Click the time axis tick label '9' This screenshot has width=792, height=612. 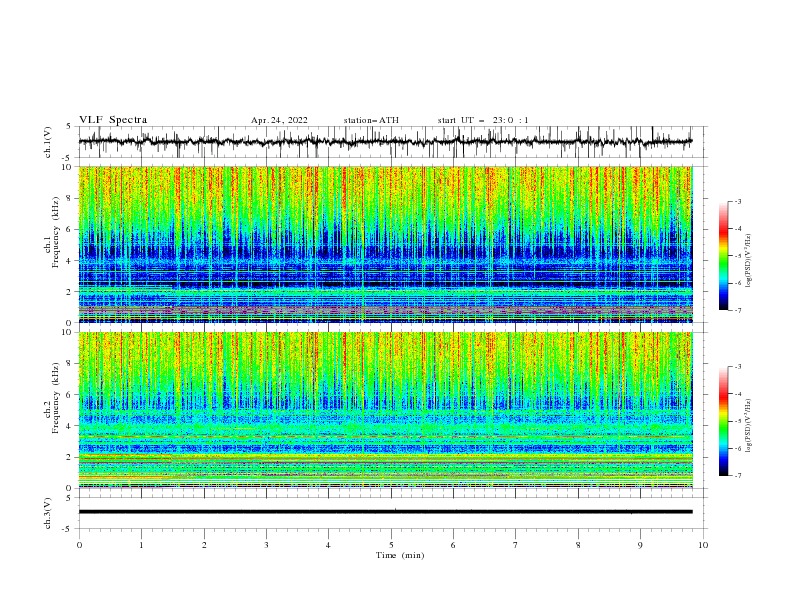click(x=640, y=545)
